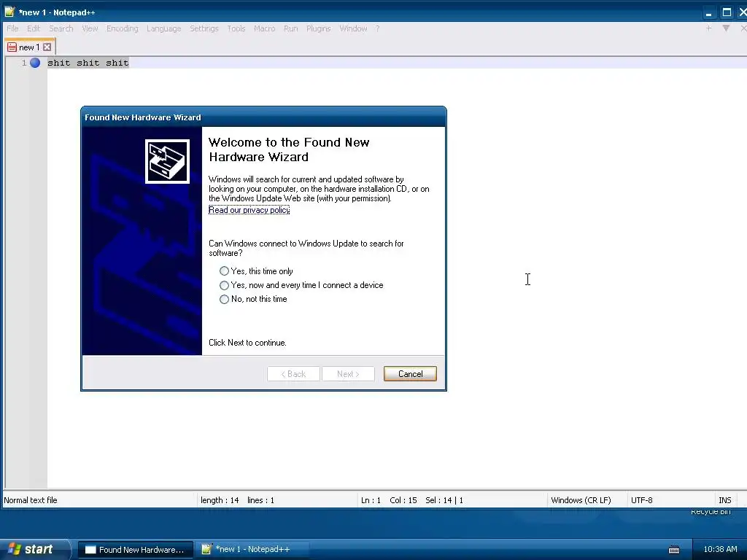
Task: Open the Macro menu
Action: pyautogui.click(x=264, y=28)
